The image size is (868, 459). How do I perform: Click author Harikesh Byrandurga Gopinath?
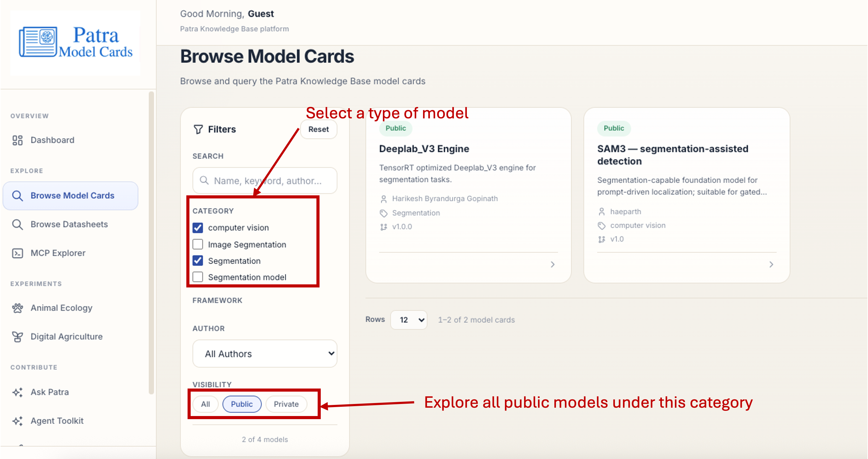click(x=445, y=199)
